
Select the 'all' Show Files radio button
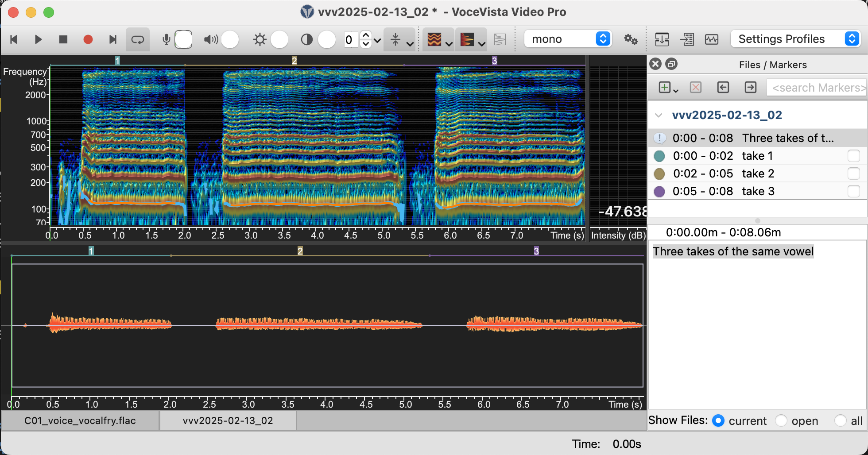pyautogui.click(x=840, y=420)
